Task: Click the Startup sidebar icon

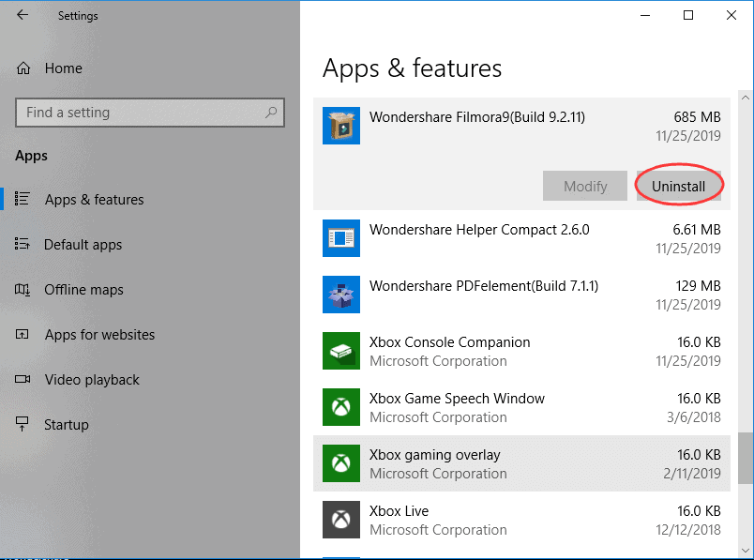Action: [x=23, y=424]
